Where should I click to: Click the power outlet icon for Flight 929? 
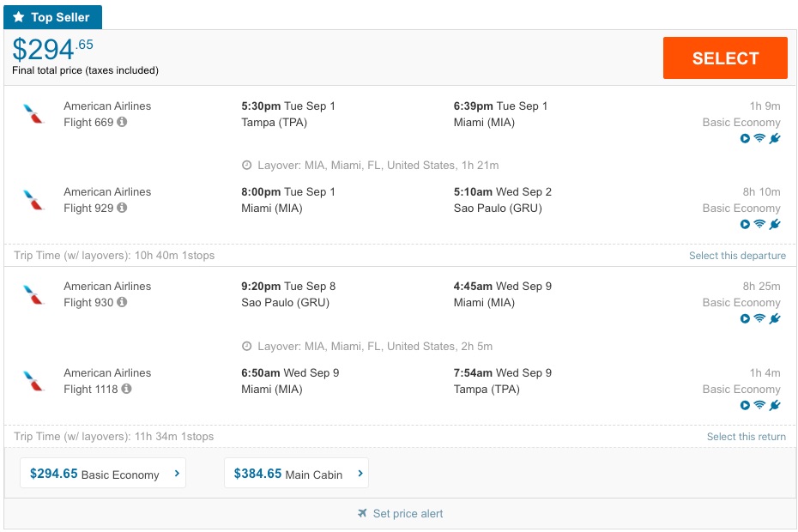[775, 224]
